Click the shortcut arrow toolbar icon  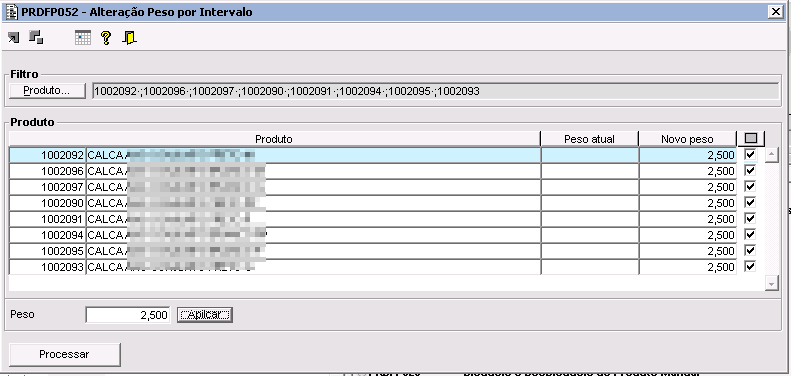coord(14,37)
